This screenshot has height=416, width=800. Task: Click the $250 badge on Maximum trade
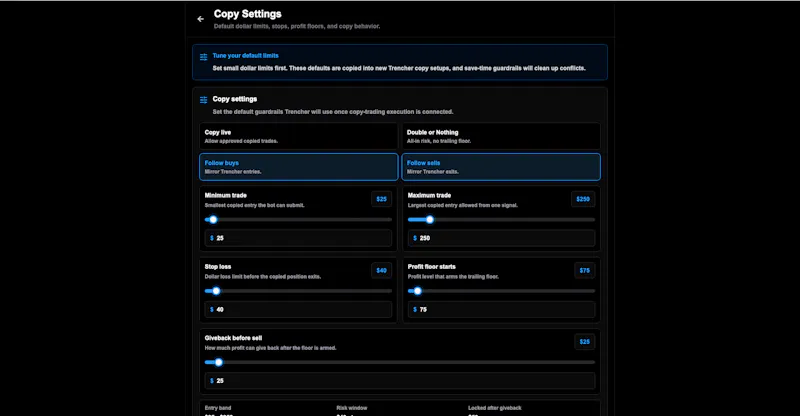point(583,199)
